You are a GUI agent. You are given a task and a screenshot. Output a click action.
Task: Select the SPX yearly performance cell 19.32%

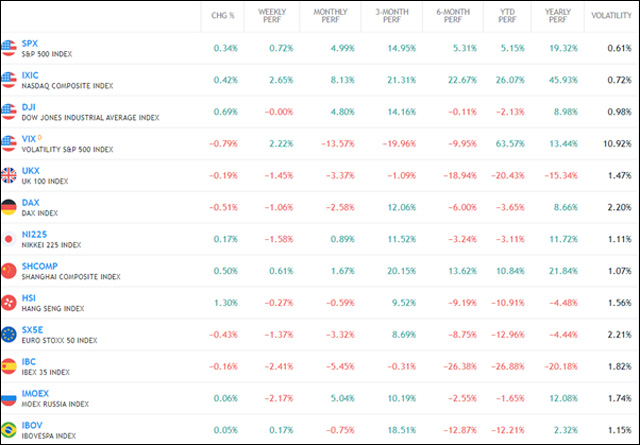(564, 47)
